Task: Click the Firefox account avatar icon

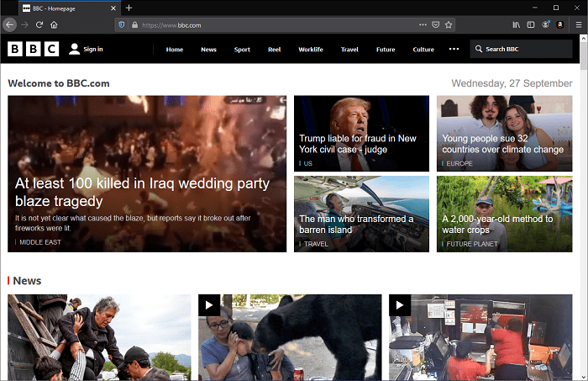Action: click(x=545, y=25)
